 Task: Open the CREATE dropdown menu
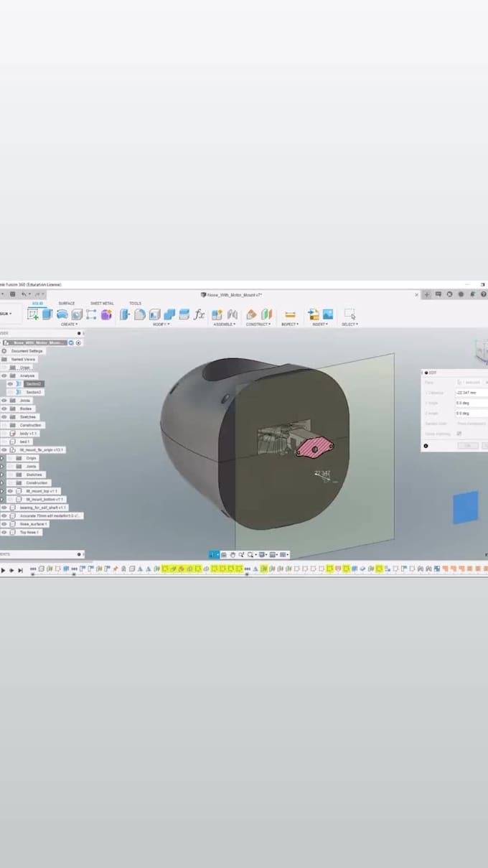click(69, 325)
